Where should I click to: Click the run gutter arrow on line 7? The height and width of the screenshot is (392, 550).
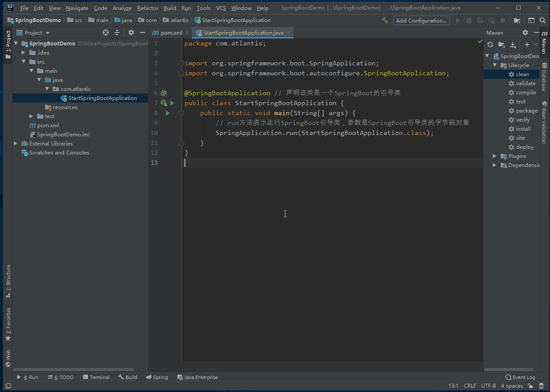pyautogui.click(x=172, y=103)
